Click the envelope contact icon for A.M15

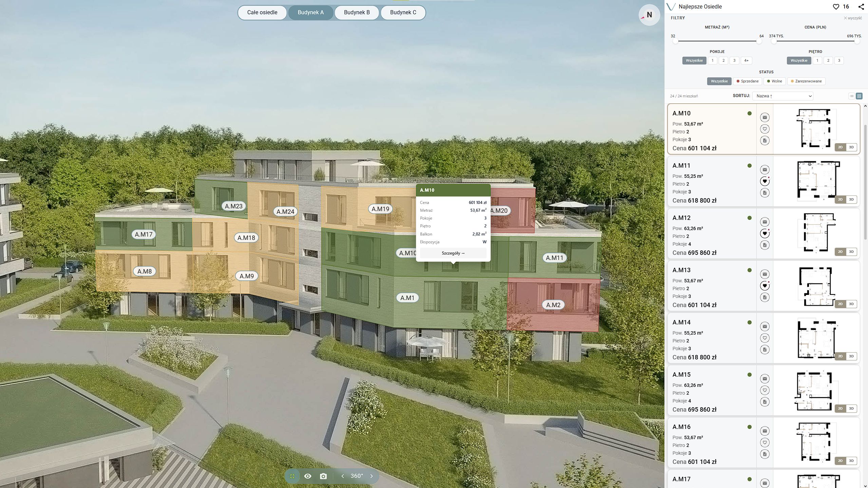[765, 379]
